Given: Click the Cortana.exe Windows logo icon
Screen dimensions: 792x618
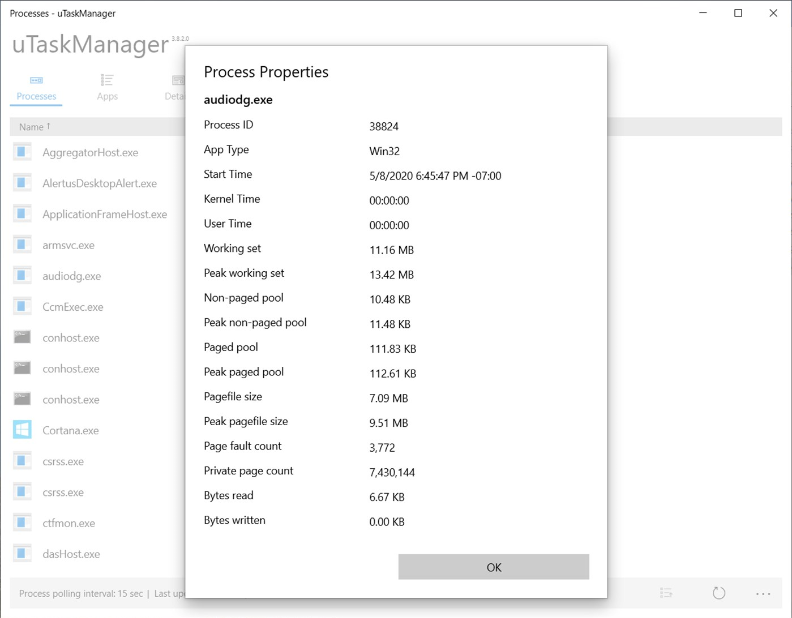Looking at the screenshot, I should tap(22, 430).
